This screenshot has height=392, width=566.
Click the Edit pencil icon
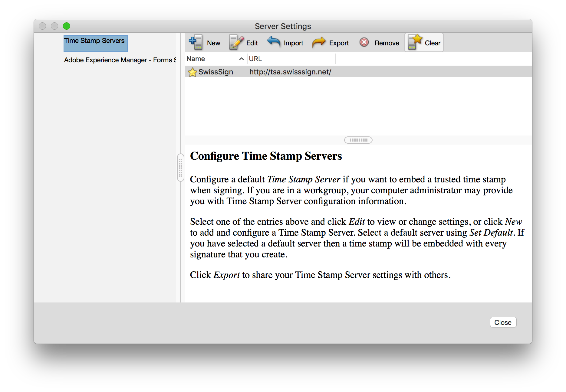236,42
